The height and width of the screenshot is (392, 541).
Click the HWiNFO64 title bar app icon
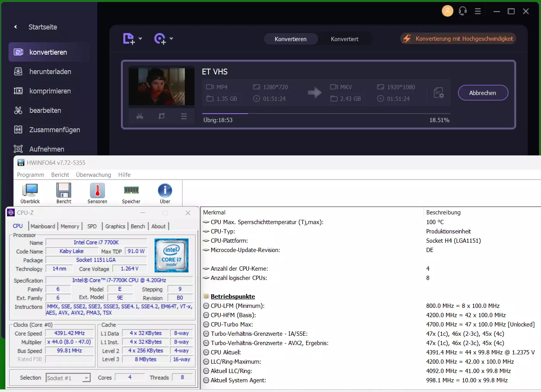point(21,162)
